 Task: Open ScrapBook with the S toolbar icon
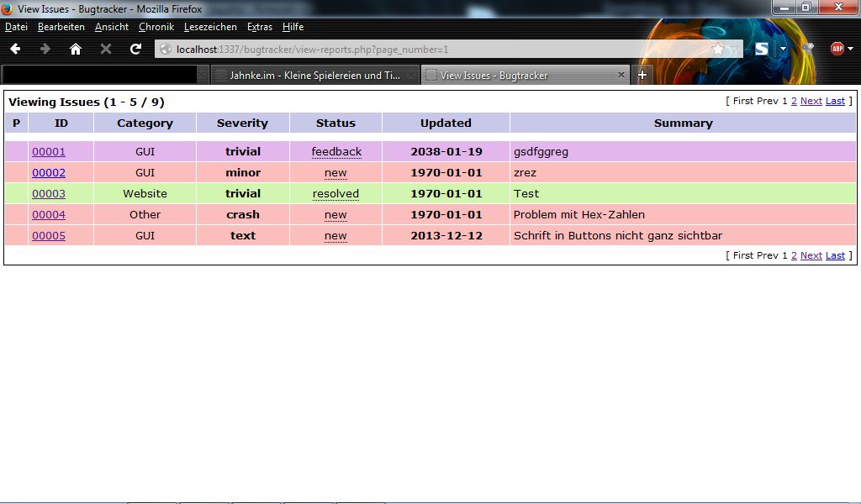[761, 49]
